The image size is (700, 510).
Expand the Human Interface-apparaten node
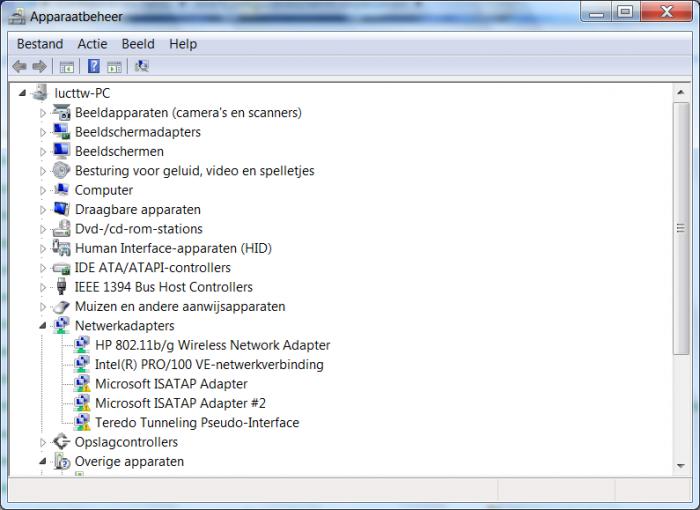pyautogui.click(x=43, y=249)
